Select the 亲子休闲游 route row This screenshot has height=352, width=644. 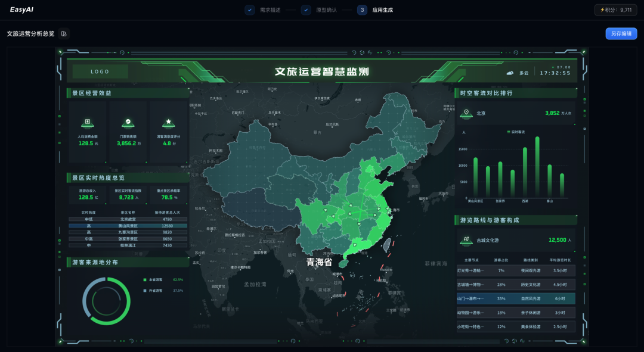(516, 313)
